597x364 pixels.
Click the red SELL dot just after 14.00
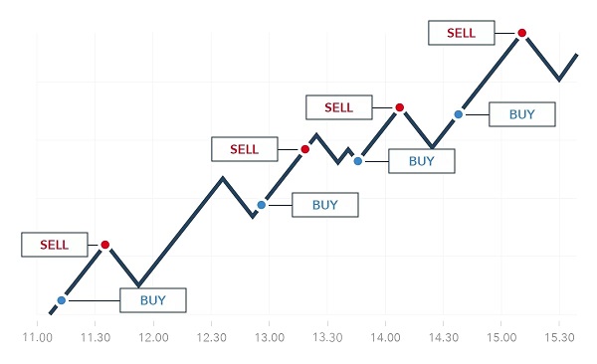[x=399, y=107]
